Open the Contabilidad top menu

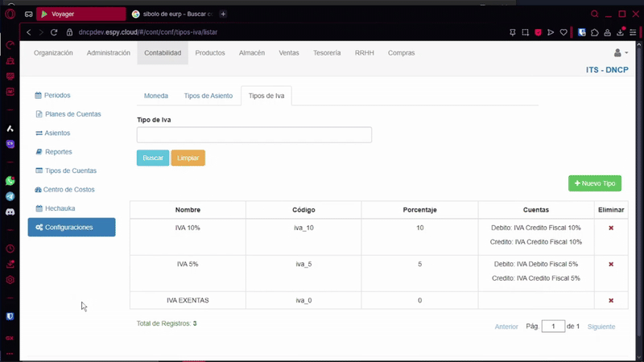[163, 53]
